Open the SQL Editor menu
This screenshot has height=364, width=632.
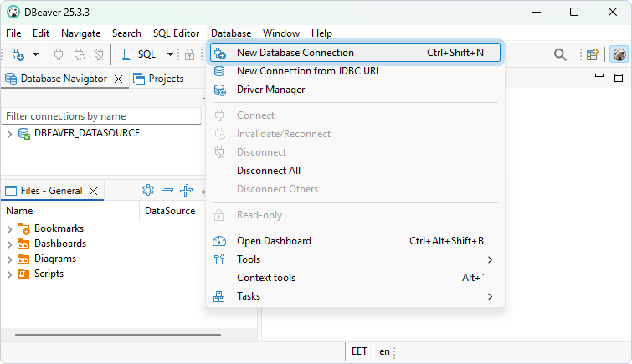click(x=176, y=33)
